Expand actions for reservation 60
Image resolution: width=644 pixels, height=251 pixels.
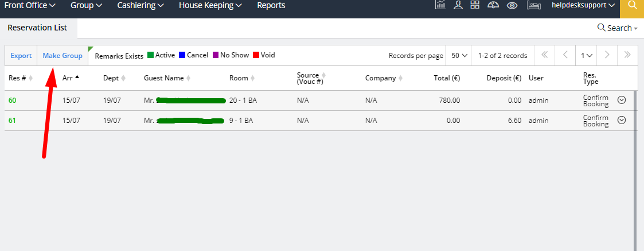point(621,100)
